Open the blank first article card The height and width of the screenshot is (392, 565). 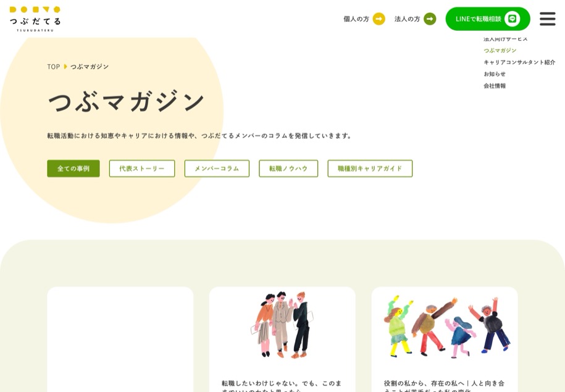click(x=120, y=339)
